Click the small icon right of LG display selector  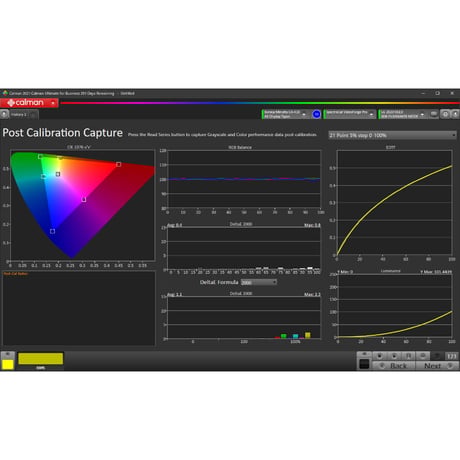point(433,114)
